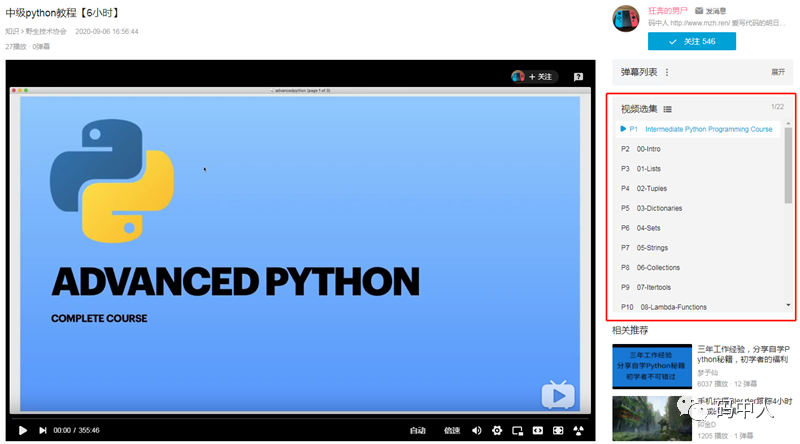800x444 pixels.
Task: Click the 6037 播放 · 12 弹幕 stats
Action: tap(727, 384)
